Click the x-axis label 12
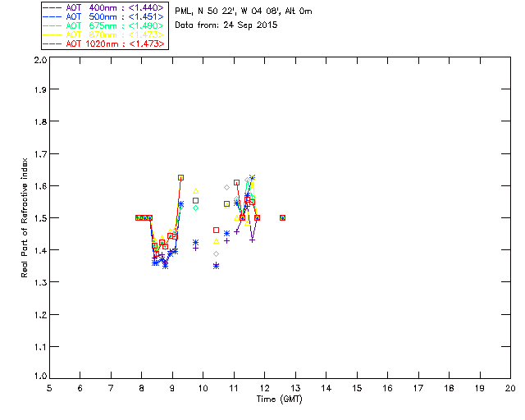The height and width of the screenshot is (420, 525). click(264, 388)
